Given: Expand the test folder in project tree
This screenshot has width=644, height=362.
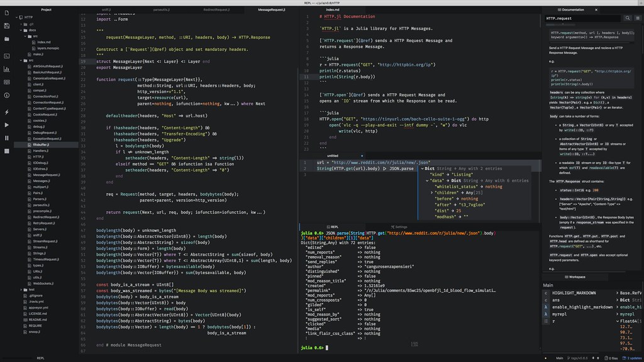Looking at the screenshot, I should coord(21,290).
